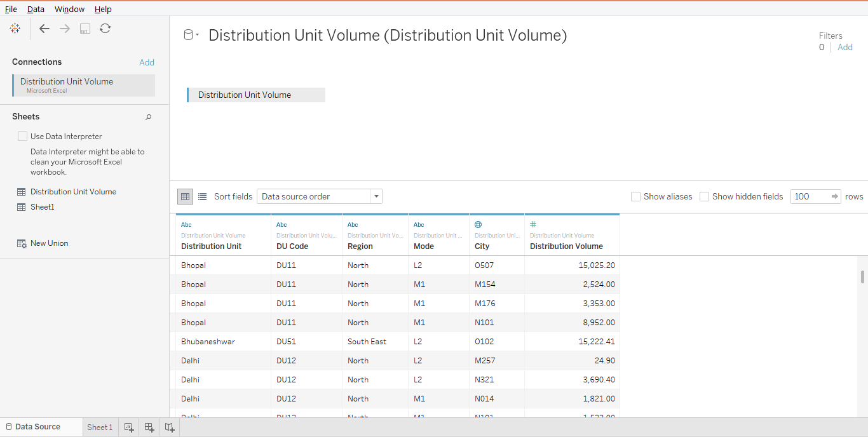Click the City column globe type icon

click(478, 225)
